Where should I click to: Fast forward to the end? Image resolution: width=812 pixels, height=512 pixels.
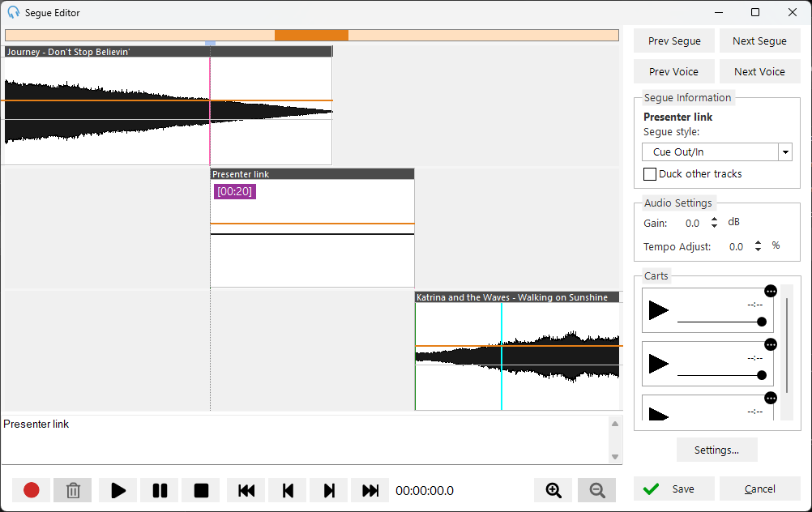(370, 490)
